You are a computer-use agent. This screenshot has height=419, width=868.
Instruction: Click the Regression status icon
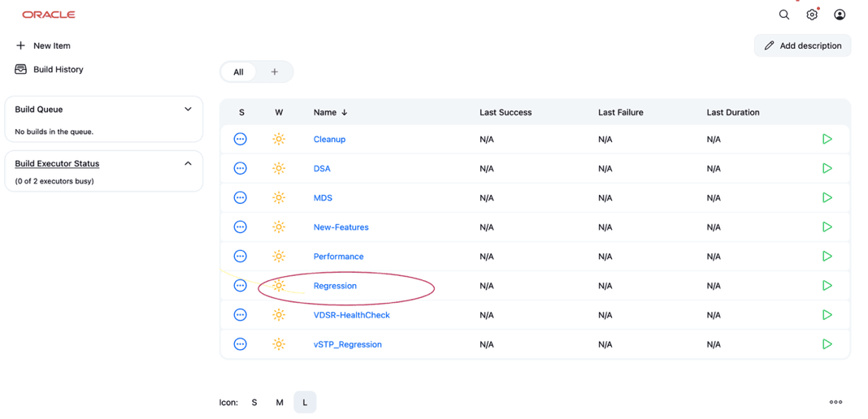pos(241,286)
